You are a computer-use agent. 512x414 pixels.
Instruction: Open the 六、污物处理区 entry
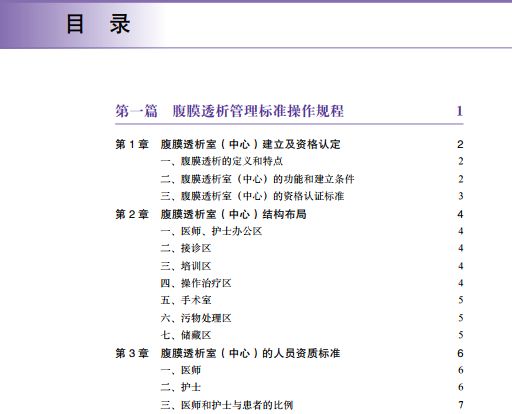(196, 318)
